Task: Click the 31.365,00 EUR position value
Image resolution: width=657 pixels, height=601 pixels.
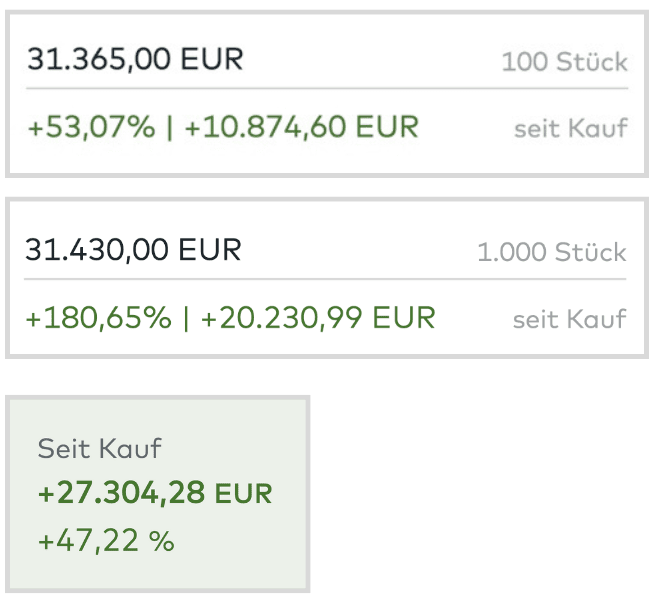Action: pos(135,59)
